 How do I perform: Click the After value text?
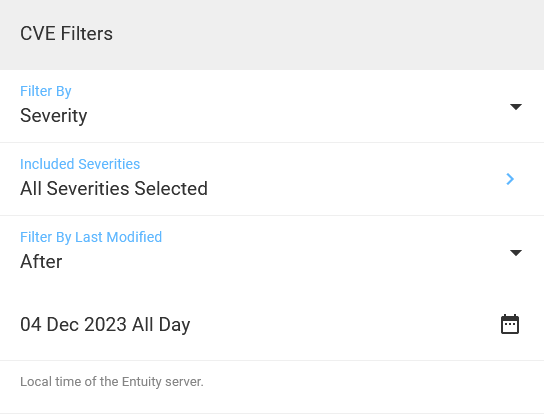(41, 261)
